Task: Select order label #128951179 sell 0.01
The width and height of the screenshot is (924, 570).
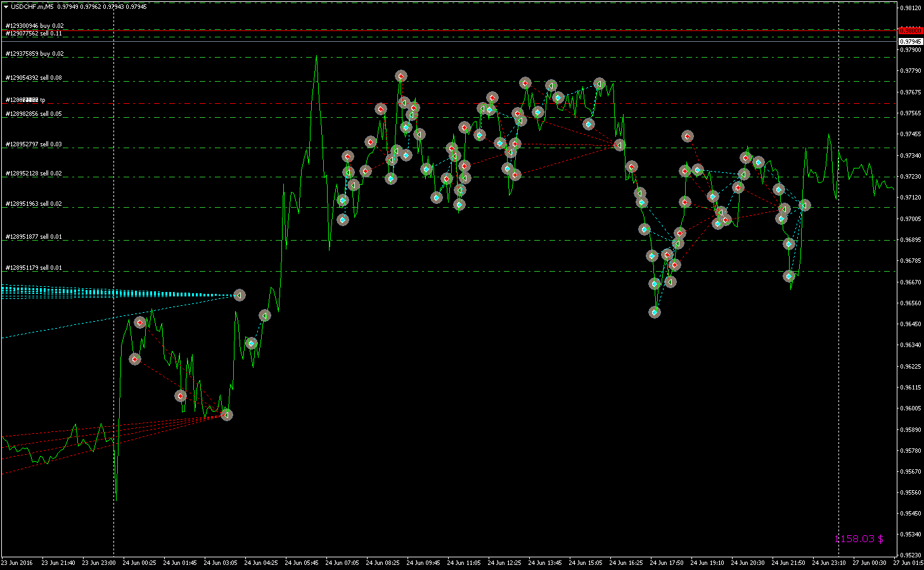Action: tap(34, 268)
